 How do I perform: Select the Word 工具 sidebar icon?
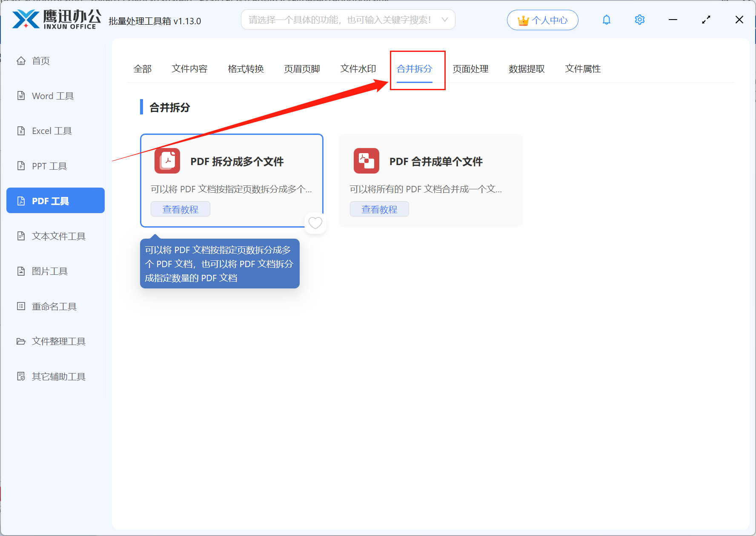pos(21,96)
